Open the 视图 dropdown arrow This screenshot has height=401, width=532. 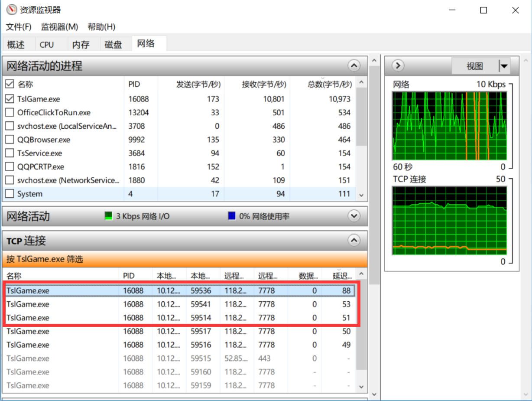coord(503,66)
